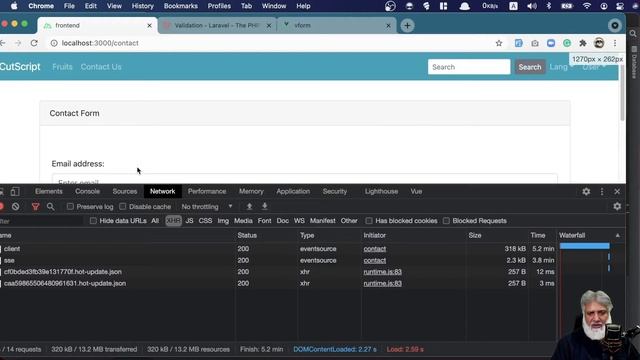Toggle the JS request type filter
This screenshot has height=360, width=640.
(x=189, y=221)
